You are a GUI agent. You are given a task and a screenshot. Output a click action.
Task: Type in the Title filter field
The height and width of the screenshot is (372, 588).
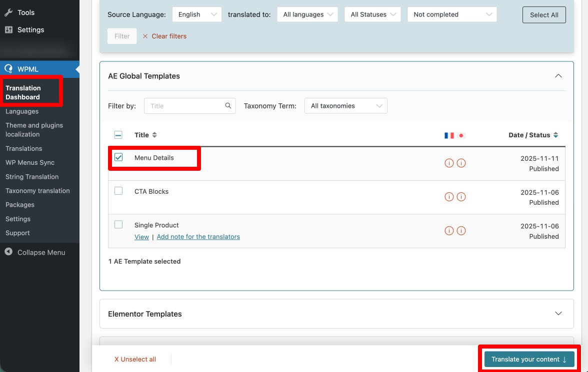(180, 105)
